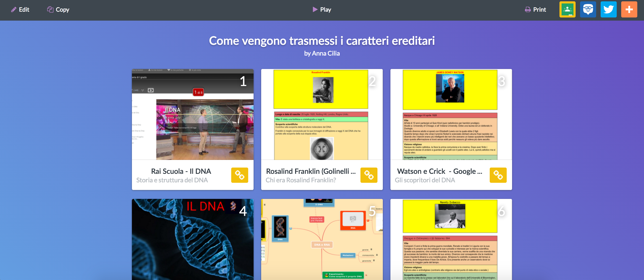
Task: Click 'Watson e Crick - Google' title
Action: [439, 171]
